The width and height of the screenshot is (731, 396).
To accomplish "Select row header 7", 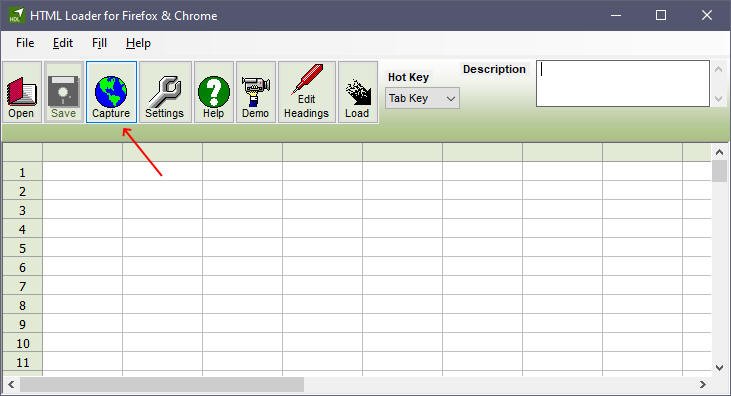I will point(22,286).
